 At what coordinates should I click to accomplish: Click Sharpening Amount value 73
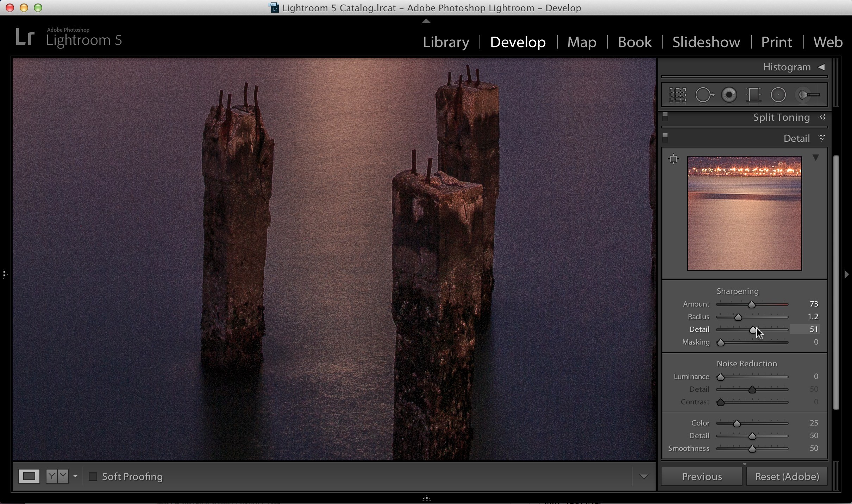click(x=814, y=304)
